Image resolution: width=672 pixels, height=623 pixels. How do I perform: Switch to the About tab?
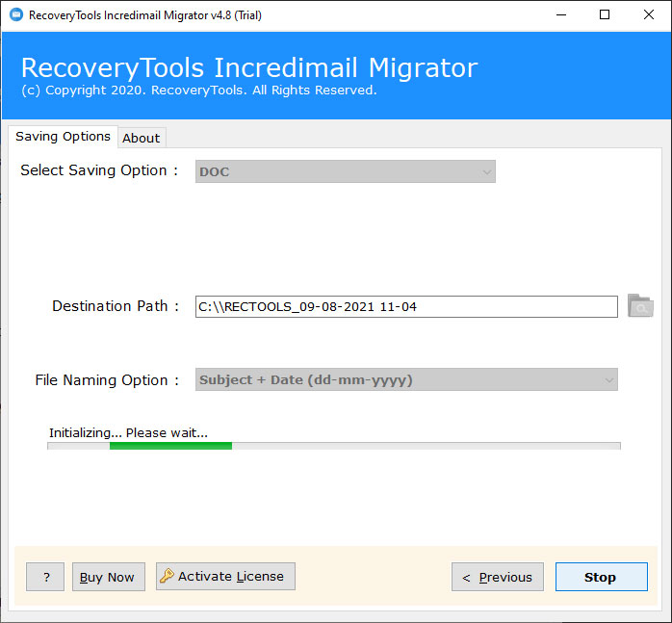[x=141, y=138]
